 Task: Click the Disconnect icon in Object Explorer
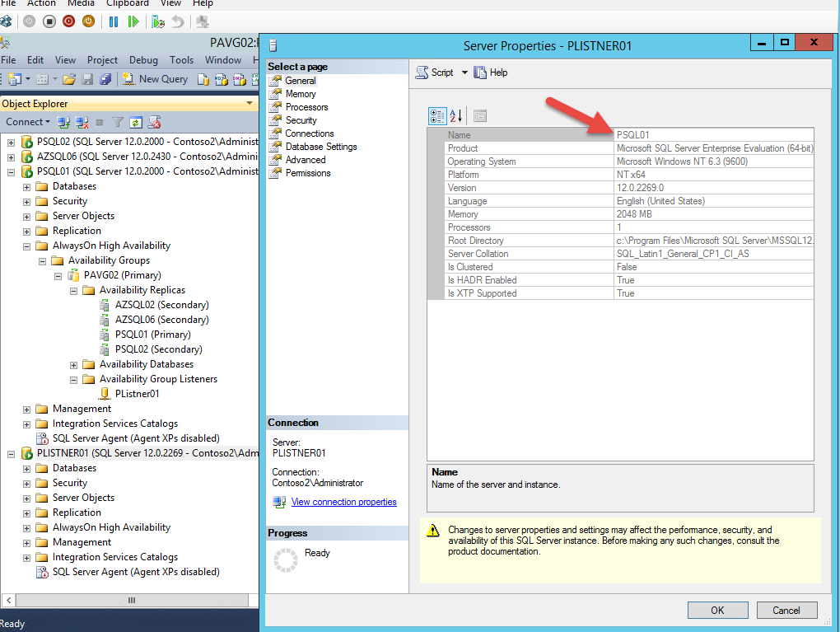(82, 122)
